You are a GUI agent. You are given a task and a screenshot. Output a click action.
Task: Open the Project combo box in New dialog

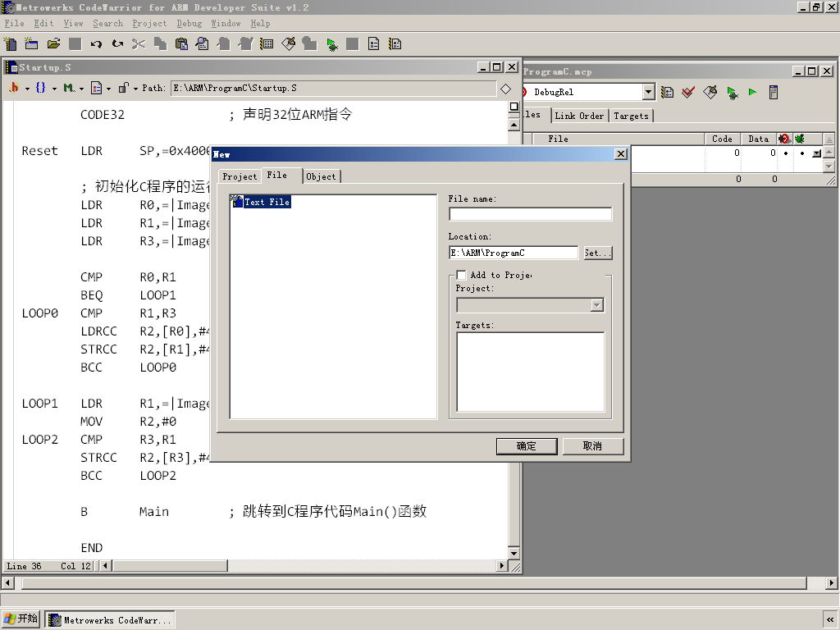click(x=531, y=305)
